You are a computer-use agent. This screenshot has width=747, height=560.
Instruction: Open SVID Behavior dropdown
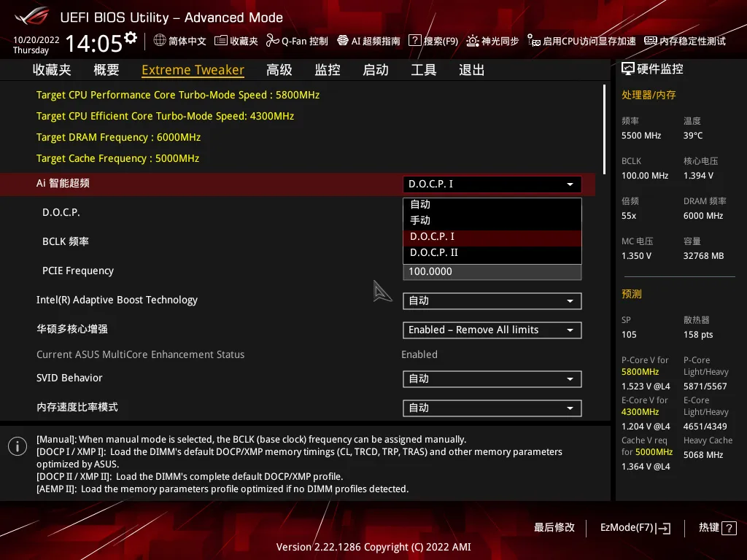(492, 379)
